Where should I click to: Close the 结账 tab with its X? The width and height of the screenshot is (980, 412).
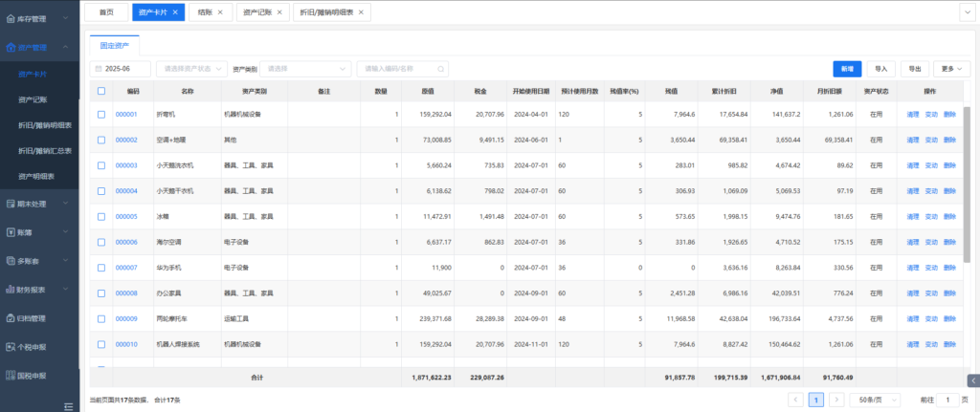pos(220,11)
